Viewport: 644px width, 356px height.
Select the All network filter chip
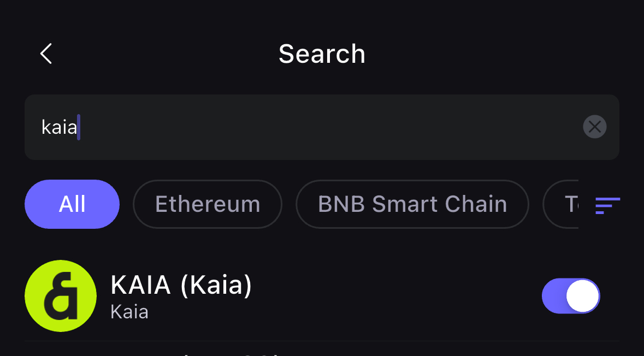pos(72,204)
